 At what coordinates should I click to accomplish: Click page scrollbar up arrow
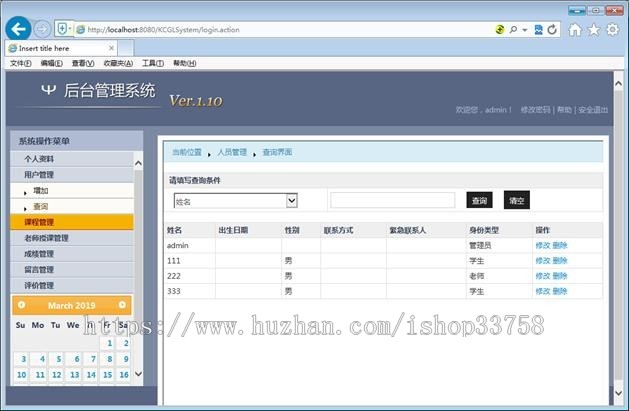point(618,83)
